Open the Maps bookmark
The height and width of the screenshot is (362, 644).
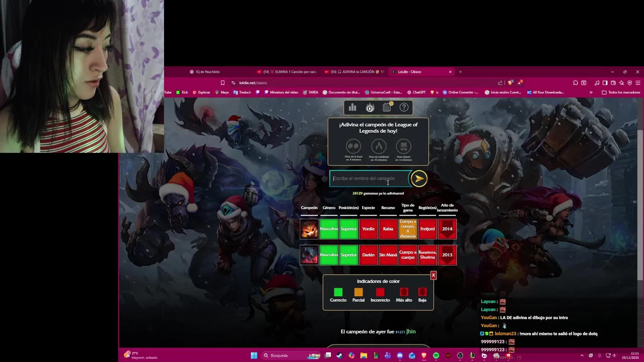coord(222,93)
